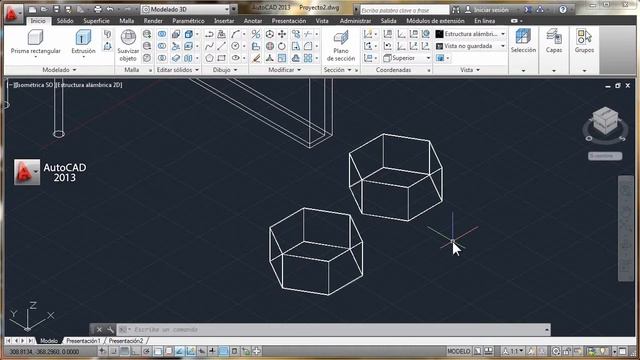Select the Extrusión tool
640x360 pixels.
83,42
